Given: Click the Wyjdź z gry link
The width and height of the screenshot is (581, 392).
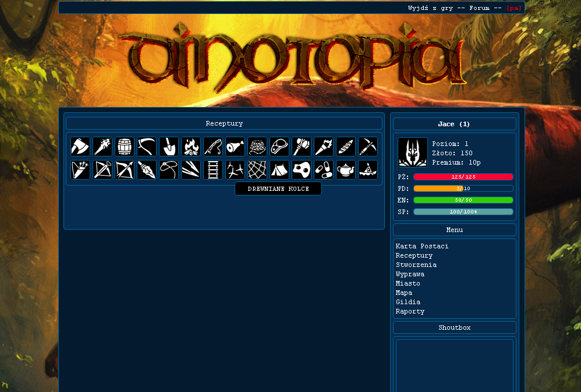Looking at the screenshot, I should pos(430,8).
